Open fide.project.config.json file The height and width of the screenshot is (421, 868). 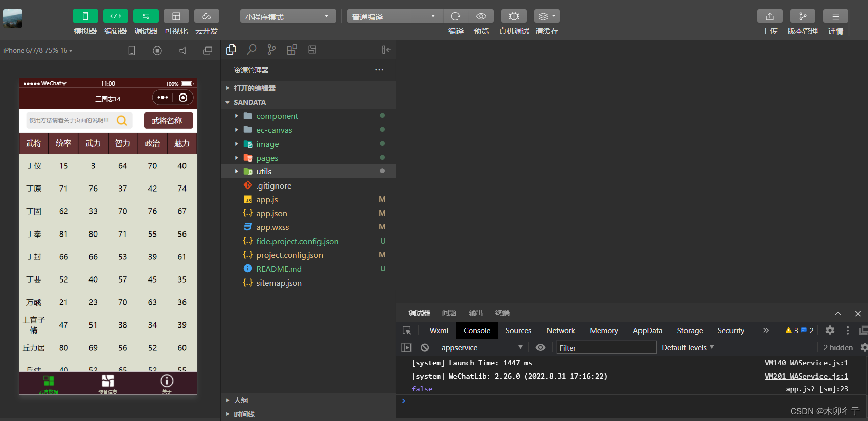(308, 241)
